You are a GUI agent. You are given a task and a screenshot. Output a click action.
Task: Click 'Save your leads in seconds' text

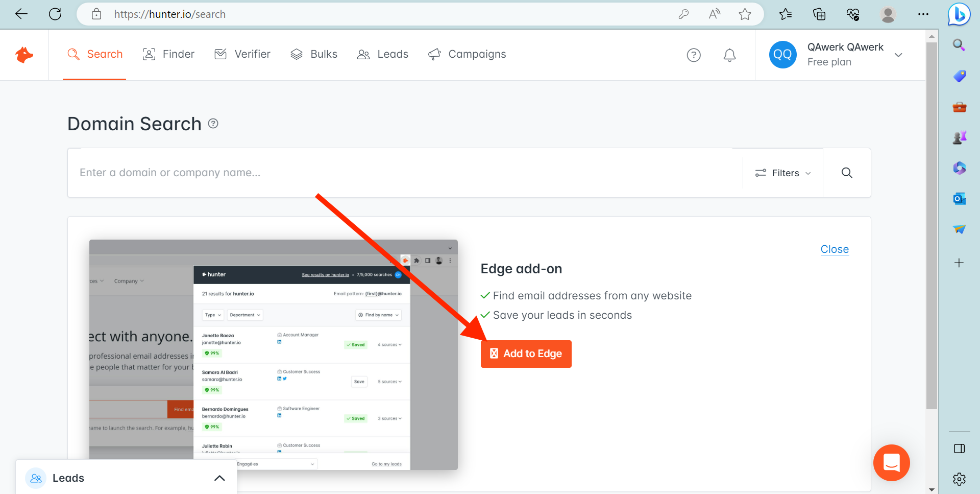(562, 315)
